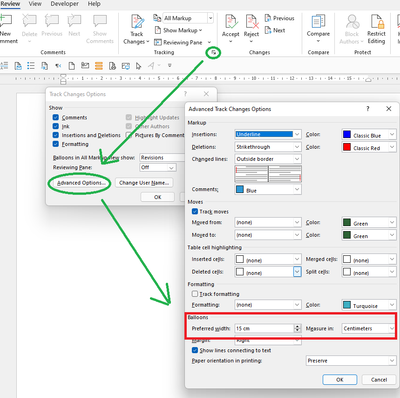Open the Measure in dropdown showing Centimeters
Screen dimensions: 400x398
(368, 328)
